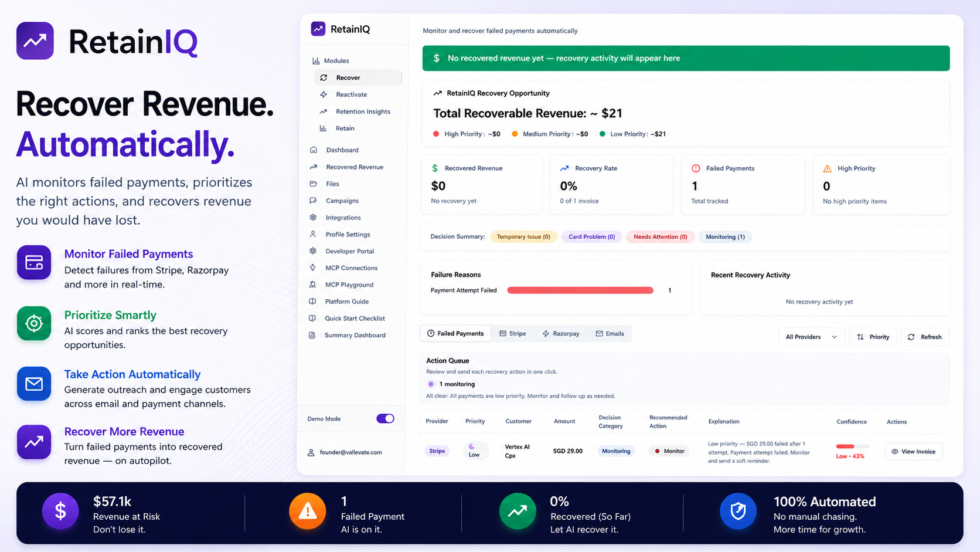Click the Low priority badge in the table row
Screen dimensions: 980x552
coord(475,451)
